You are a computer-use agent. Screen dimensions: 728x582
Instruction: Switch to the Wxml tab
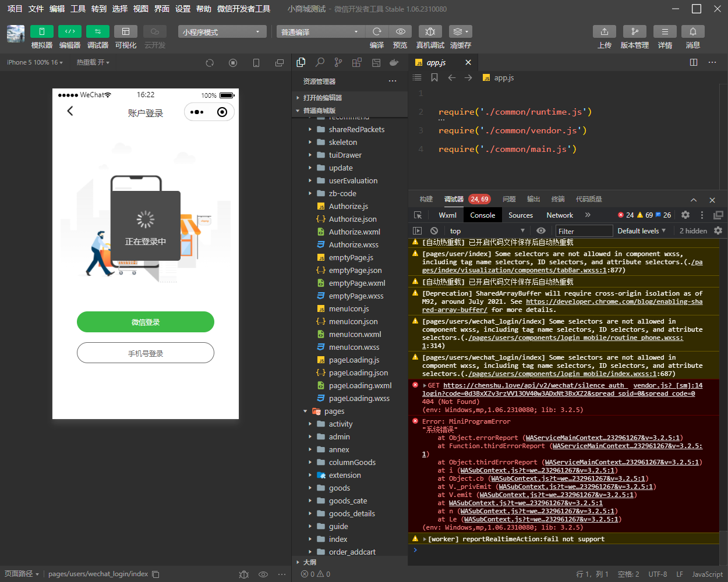click(x=447, y=215)
